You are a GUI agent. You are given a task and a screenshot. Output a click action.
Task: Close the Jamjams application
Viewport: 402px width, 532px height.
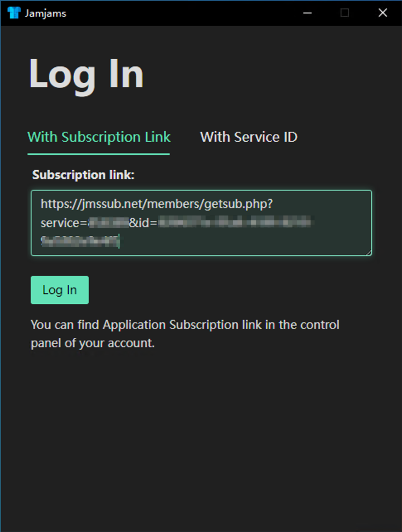[x=383, y=13]
